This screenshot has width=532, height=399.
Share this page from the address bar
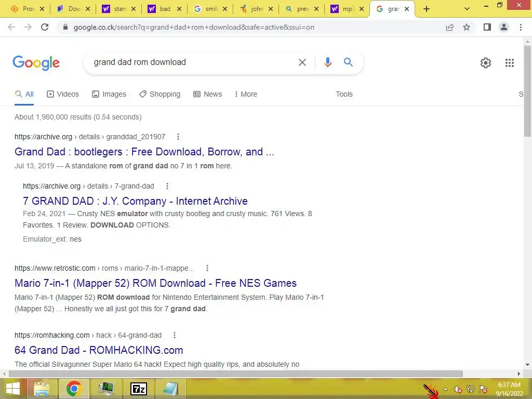coord(450,27)
